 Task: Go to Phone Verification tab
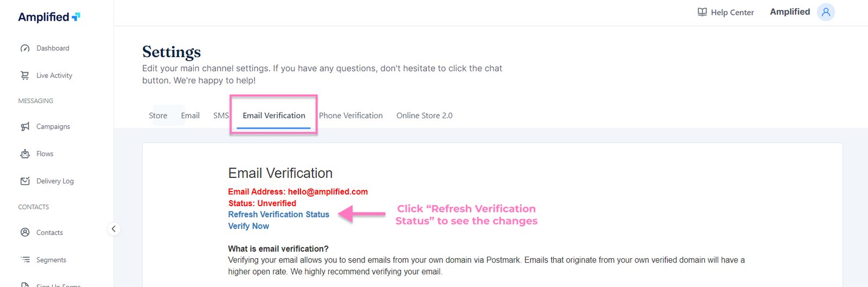click(350, 116)
